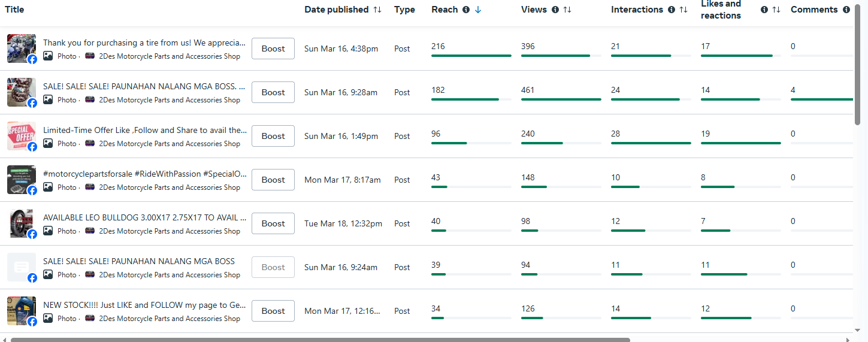The width and height of the screenshot is (868, 342).
Task: Click the Type column header
Action: coord(404,10)
